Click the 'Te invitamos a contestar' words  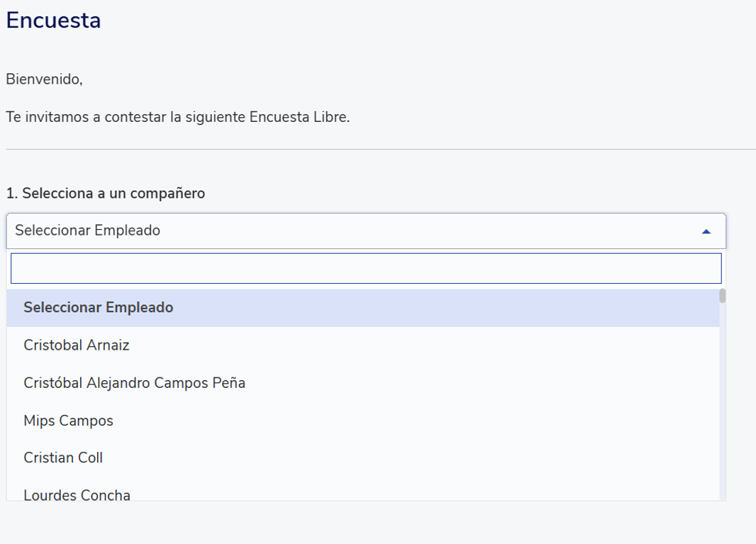(85, 116)
